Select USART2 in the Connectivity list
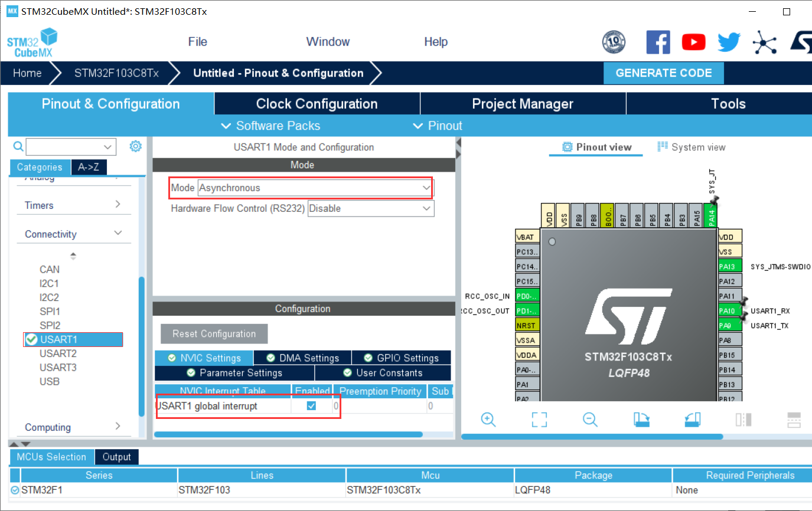The image size is (812, 511). [x=58, y=353]
